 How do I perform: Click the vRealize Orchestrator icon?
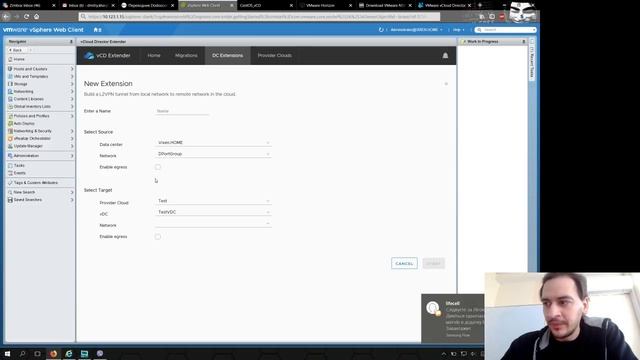10,138
